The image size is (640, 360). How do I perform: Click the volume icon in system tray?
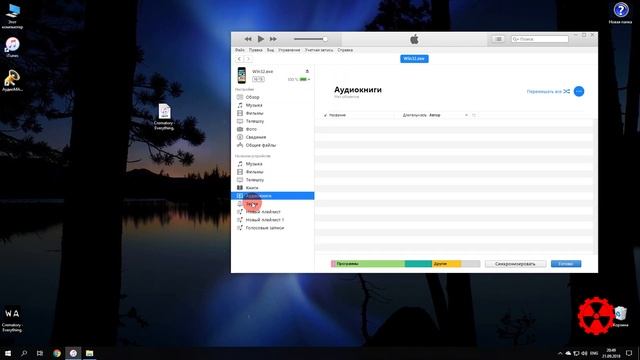[x=584, y=353]
